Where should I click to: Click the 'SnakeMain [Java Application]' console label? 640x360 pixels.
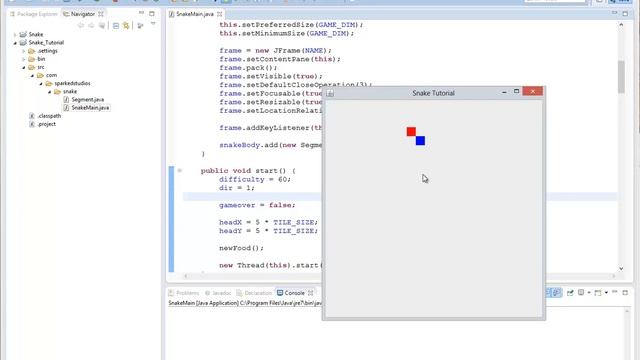(203, 303)
